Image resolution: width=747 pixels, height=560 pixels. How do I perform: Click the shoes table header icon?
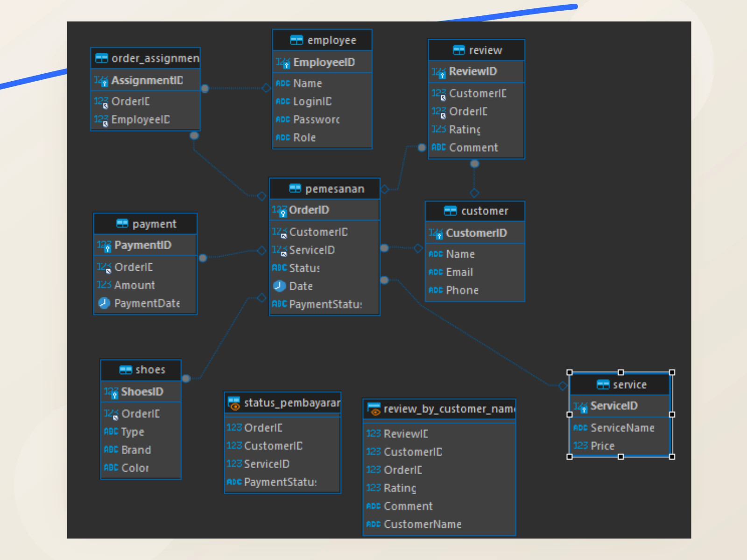coord(126,370)
